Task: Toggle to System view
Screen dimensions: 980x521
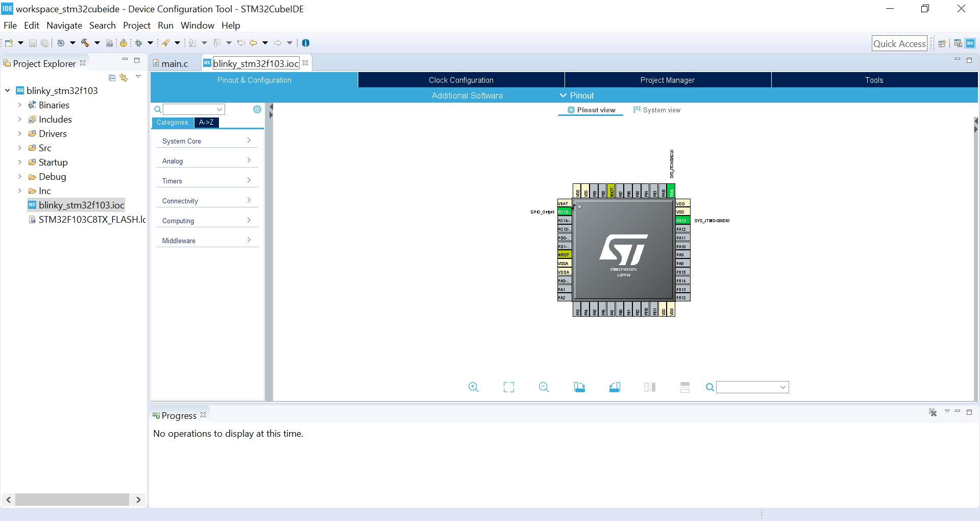Action: [657, 110]
